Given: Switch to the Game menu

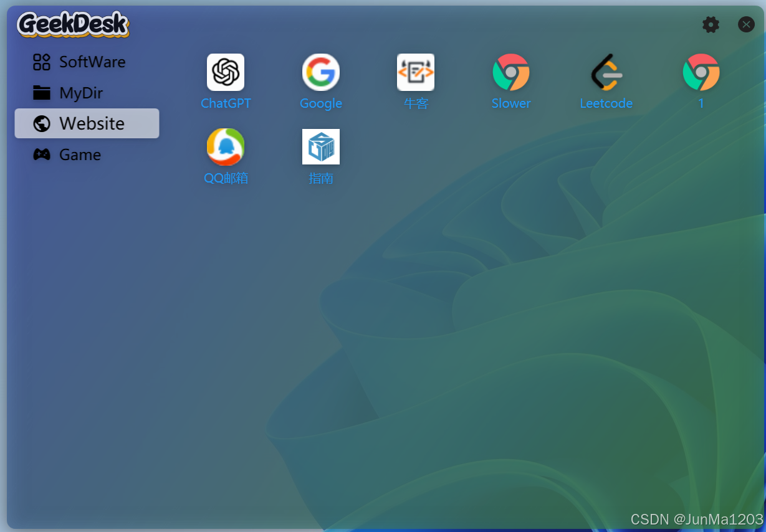Looking at the screenshot, I should 87,154.
